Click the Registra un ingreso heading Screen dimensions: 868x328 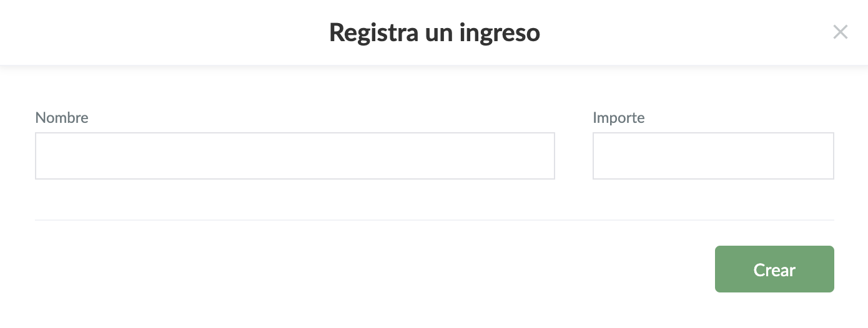(434, 32)
